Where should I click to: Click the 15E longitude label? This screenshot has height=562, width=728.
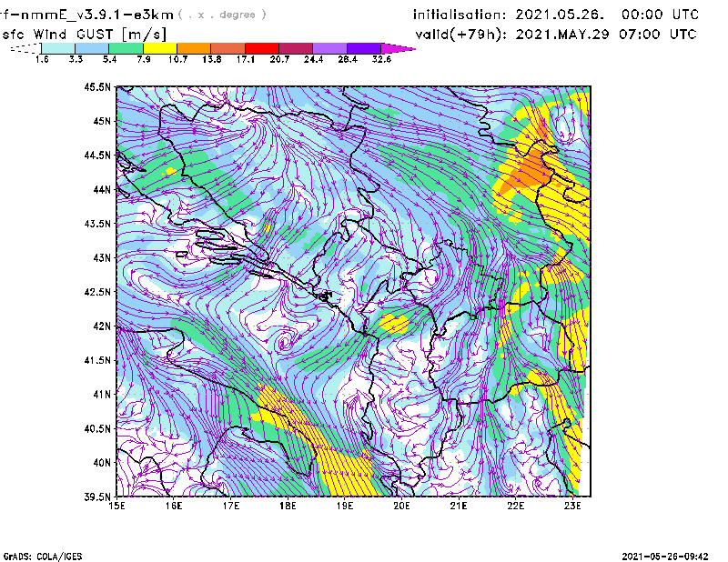pos(116,506)
